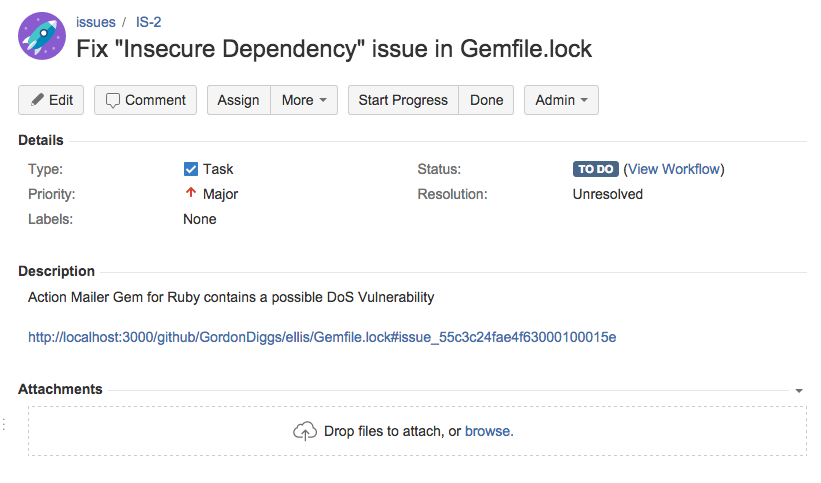
Task: Open the View Workflow link
Action: pyautogui.click(x=674, y=169)
